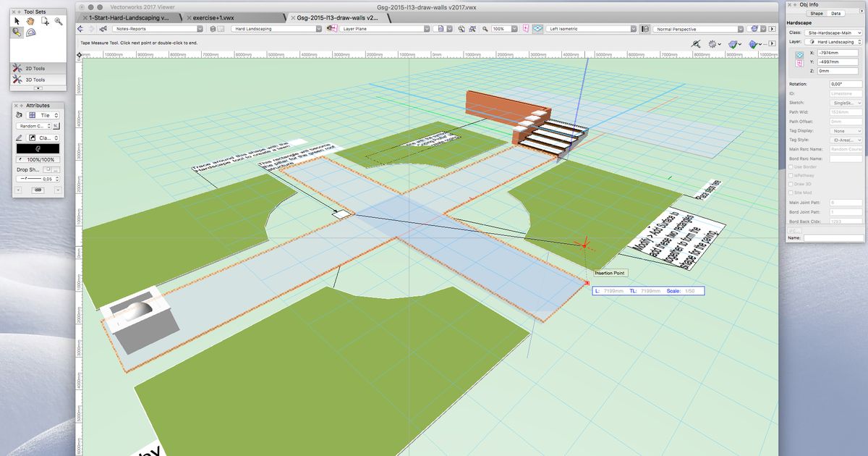Open the 2D Tools set
This screenshot has height=456, width=868.
tap(33, 67)
